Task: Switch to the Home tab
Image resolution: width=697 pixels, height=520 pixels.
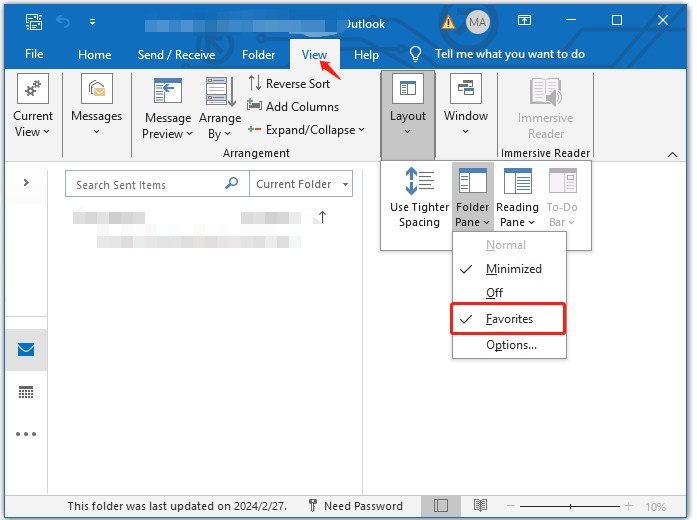Action: coord(94,55)
